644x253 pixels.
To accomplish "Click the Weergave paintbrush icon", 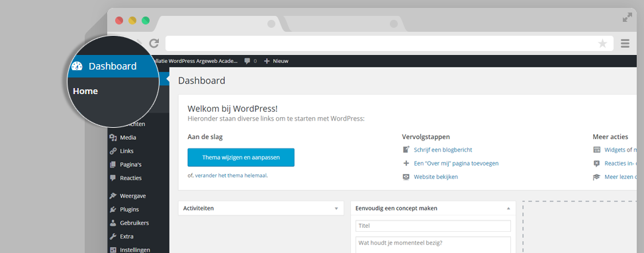I will (113, 196).
